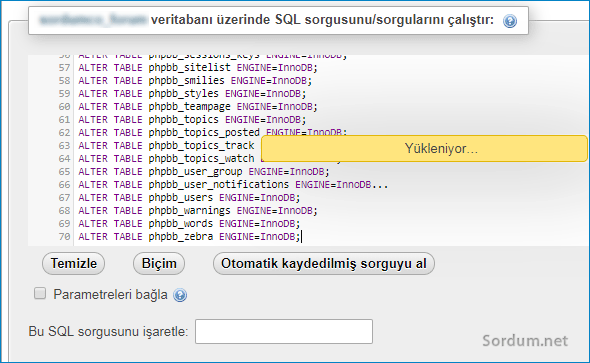Click line 69 phpbb_words statement
Image resolution: width=590 pixels, height=363 pixels.
pyautogui.click(x=189, y=224)
